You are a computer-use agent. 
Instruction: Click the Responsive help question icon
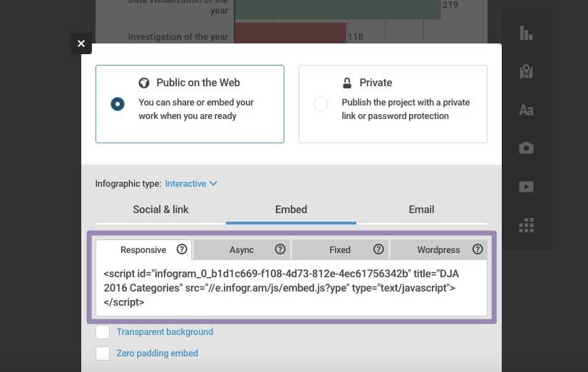pyautogui.click(x=182, y=249)
